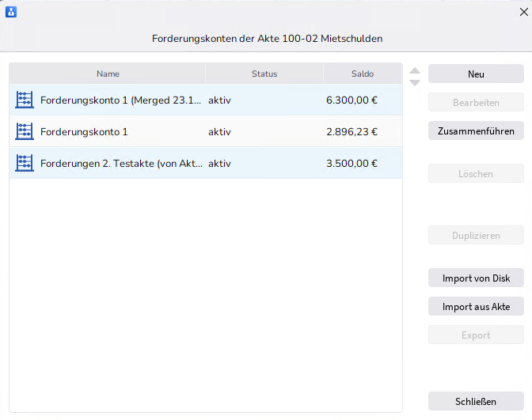Click the Import von Disk button
Viewport: 532px width, 420px height.
tap(476, 278)
